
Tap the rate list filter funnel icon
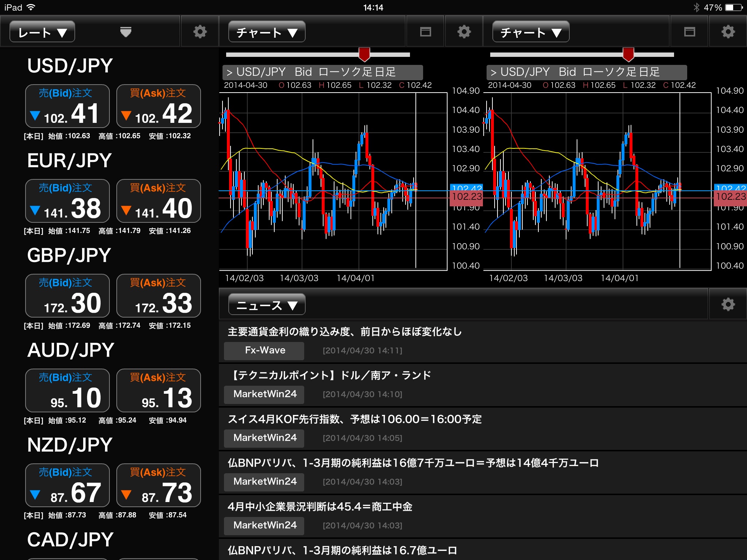point(125,32)
